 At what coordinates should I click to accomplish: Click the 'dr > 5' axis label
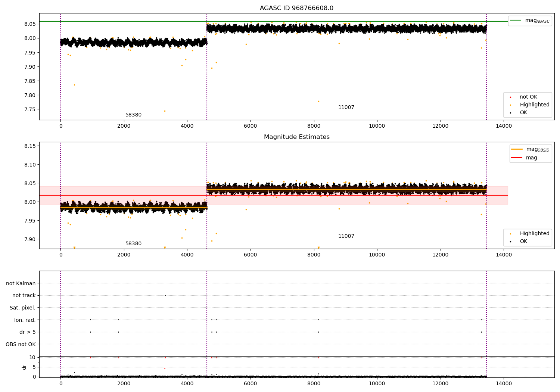click(x=28, y=332)
